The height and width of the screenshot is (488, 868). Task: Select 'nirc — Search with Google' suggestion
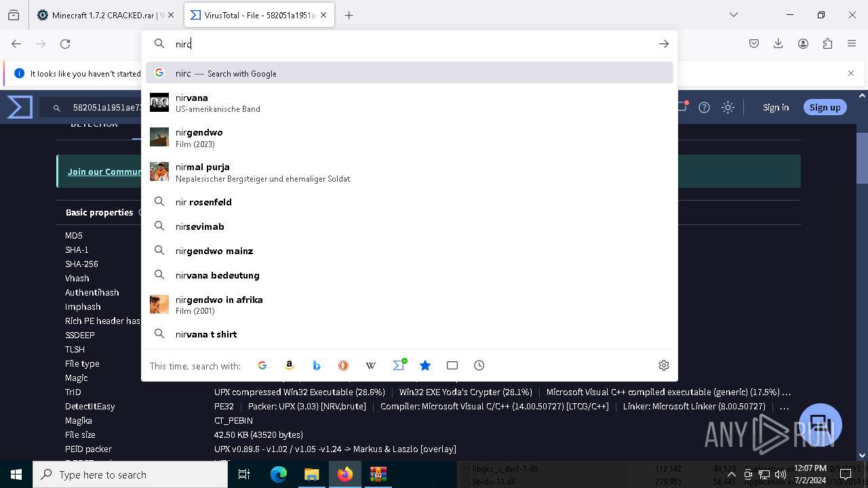[x=410, y=73]
